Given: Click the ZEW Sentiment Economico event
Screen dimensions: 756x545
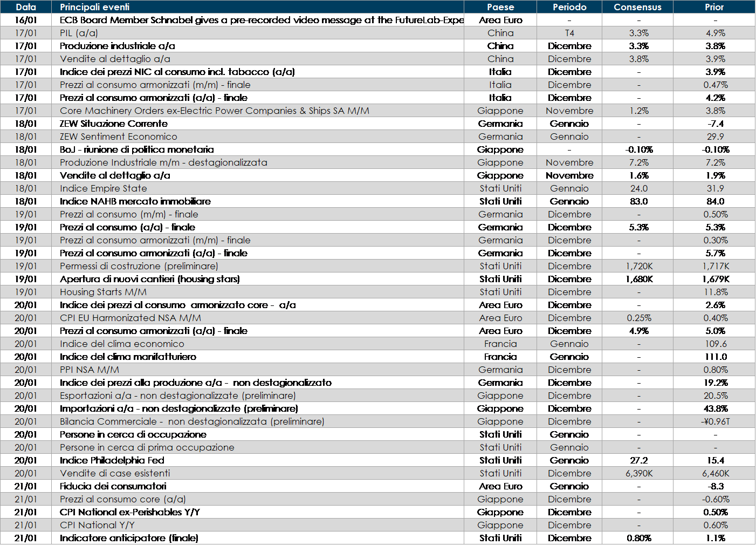Looking at the screenshot, I should point(118,137).
